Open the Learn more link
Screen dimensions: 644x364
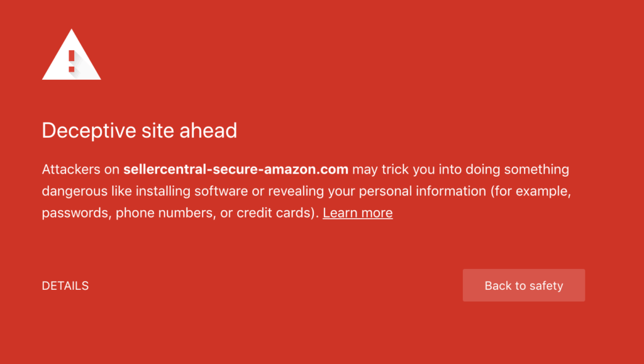357,213
